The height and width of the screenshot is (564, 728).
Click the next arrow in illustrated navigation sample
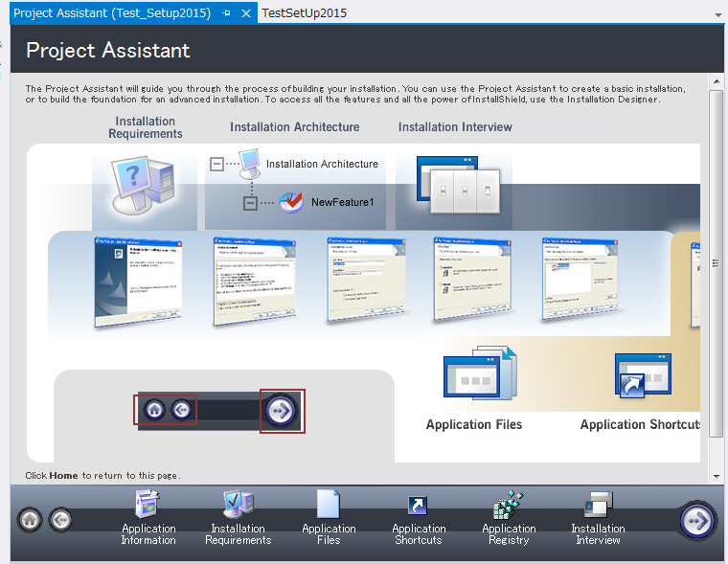[x=281, y=411]
